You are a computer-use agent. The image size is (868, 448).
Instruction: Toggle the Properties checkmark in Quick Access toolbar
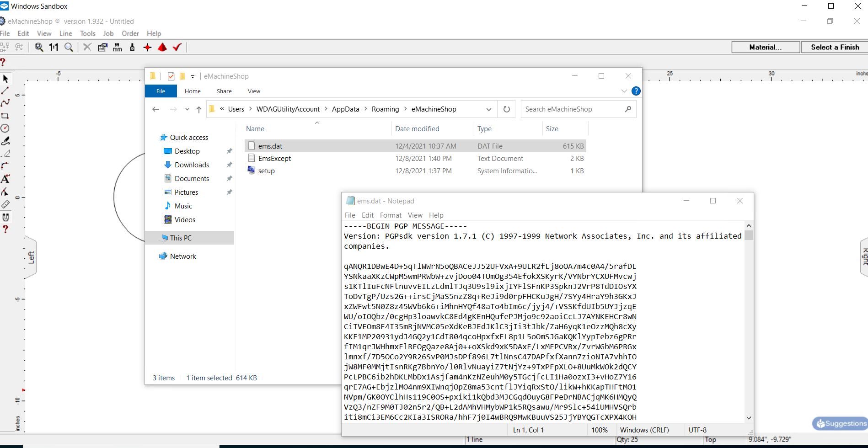point(171,76)
